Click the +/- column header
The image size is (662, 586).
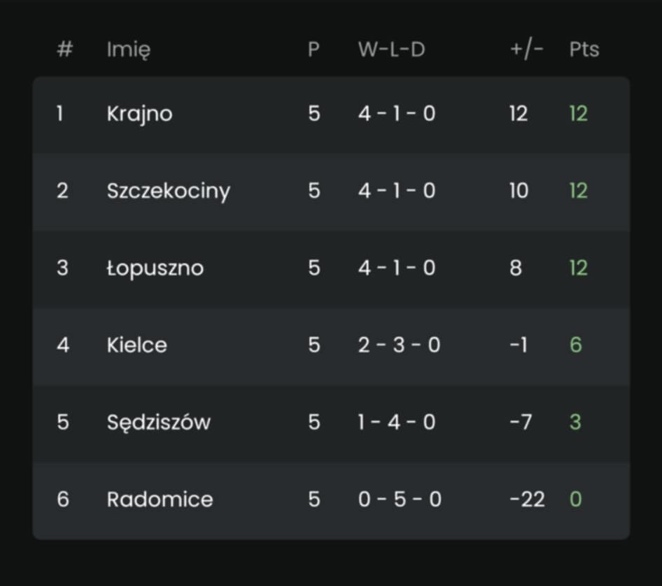pos(526,49)
